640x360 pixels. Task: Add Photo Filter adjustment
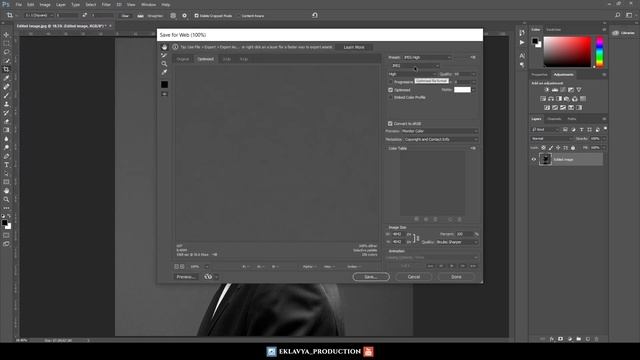567,99
